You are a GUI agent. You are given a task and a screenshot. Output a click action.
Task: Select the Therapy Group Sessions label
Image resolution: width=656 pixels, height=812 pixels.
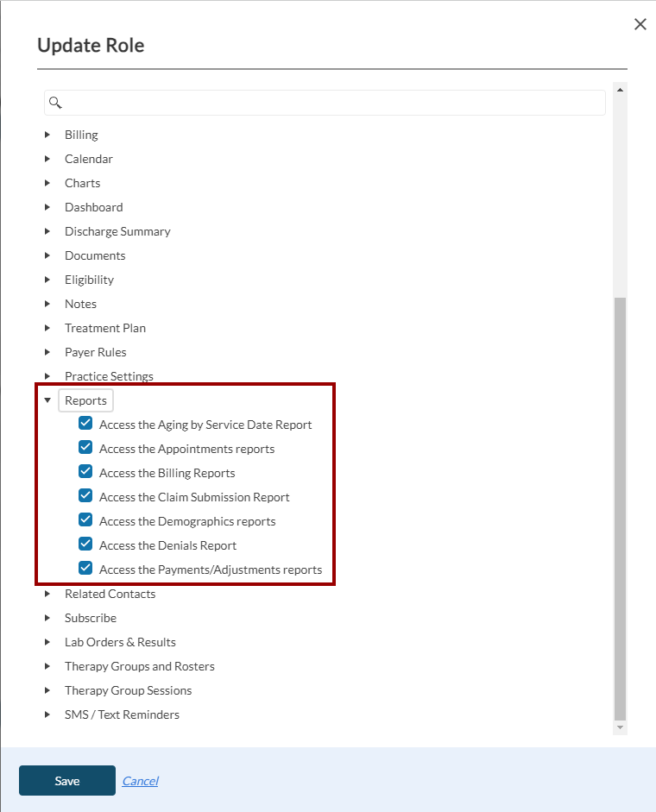tap(128, 690)
